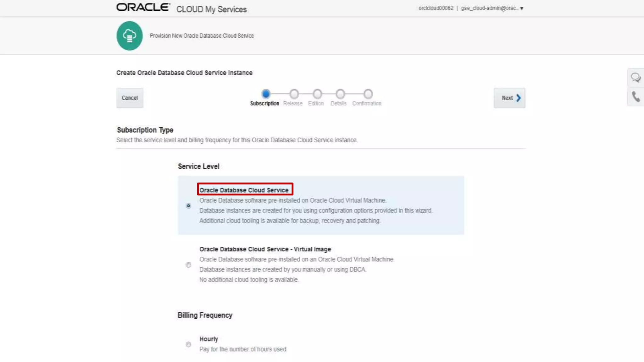644x362 pixels.
Task: Open the gse_cloud-admin user dropdown
Action: coord(492,8)
